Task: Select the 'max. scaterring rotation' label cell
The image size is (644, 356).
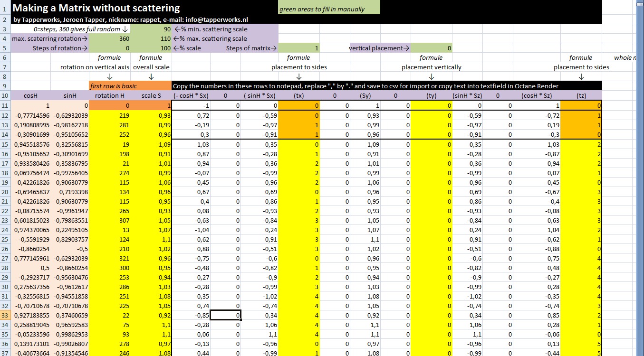Action: 50,38
